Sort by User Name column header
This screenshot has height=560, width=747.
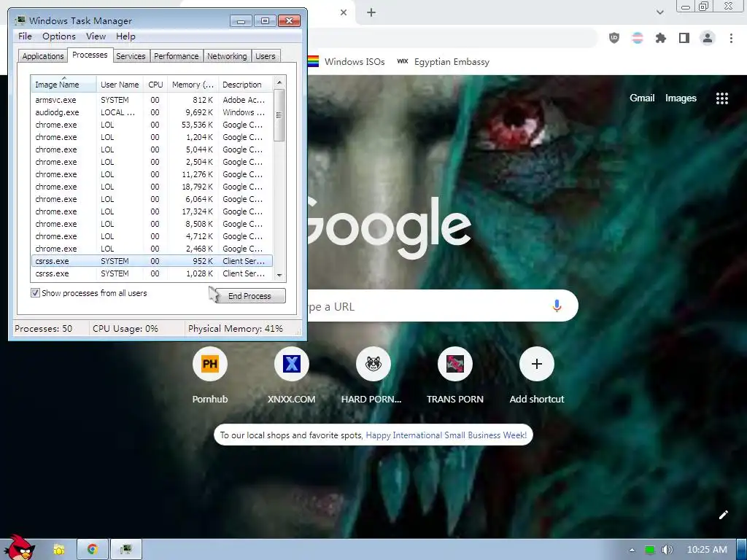120,85
